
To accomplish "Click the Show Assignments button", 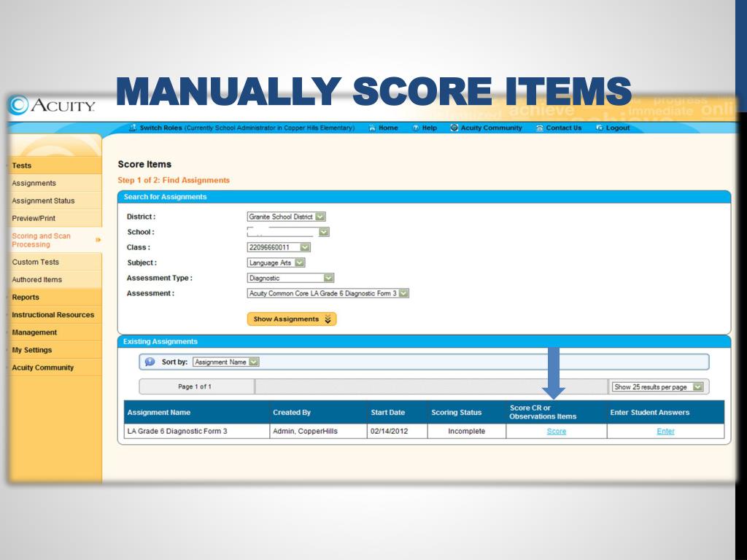I will click(292, 319).
